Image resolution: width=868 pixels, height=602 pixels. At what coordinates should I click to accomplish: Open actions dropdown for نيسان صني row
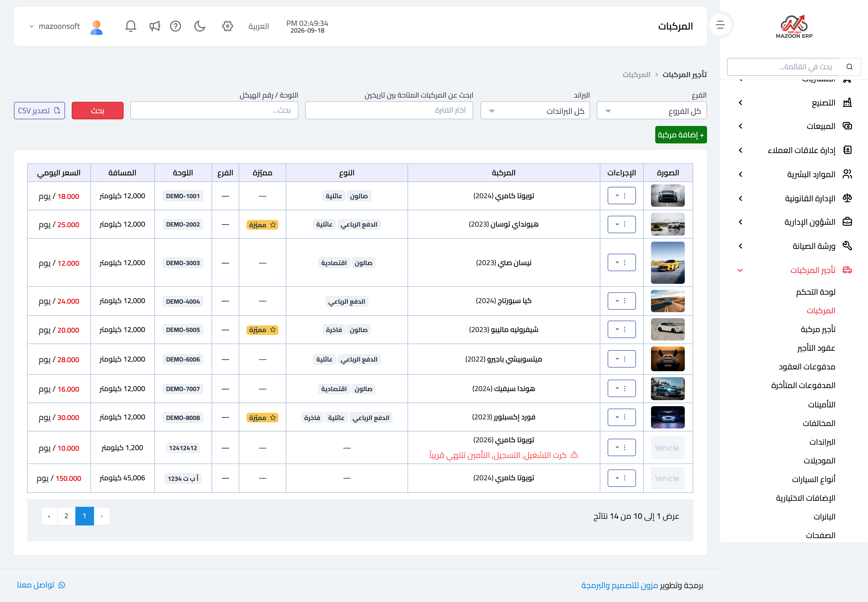(x=621, y=262)
